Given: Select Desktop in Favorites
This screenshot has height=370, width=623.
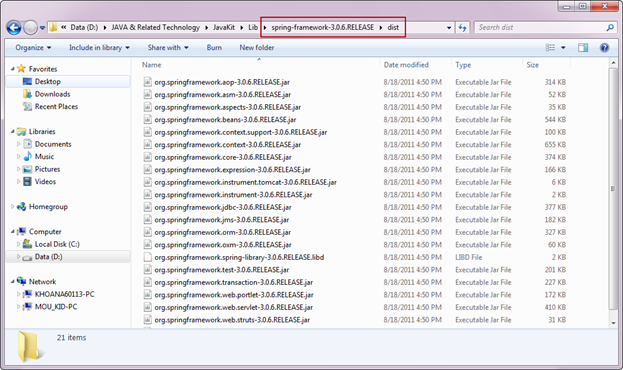Looking at the screenshot, I should pyautogui.click(x=48, y=81).
